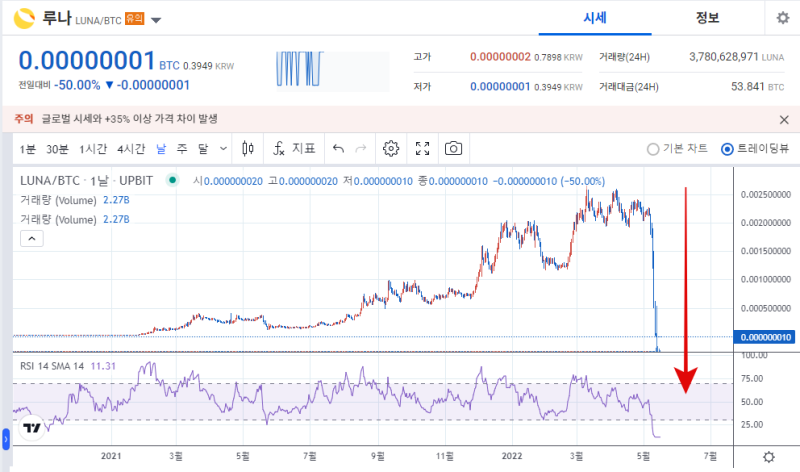Viewport: 800px width, 472px height.
Task: Click the undo arrow icon
Action: tap(338, 148)
